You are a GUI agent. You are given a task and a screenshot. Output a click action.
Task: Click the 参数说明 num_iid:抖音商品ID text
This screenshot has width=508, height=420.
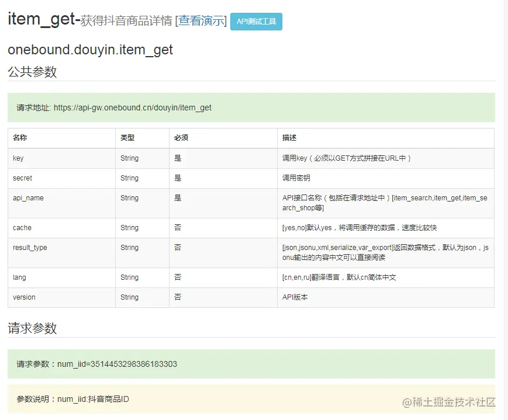(73, 400)
